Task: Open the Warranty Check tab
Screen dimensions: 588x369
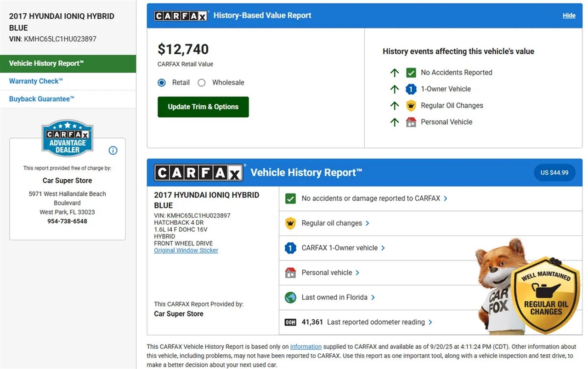Action: pyautogui.click(x=36, y=81)
